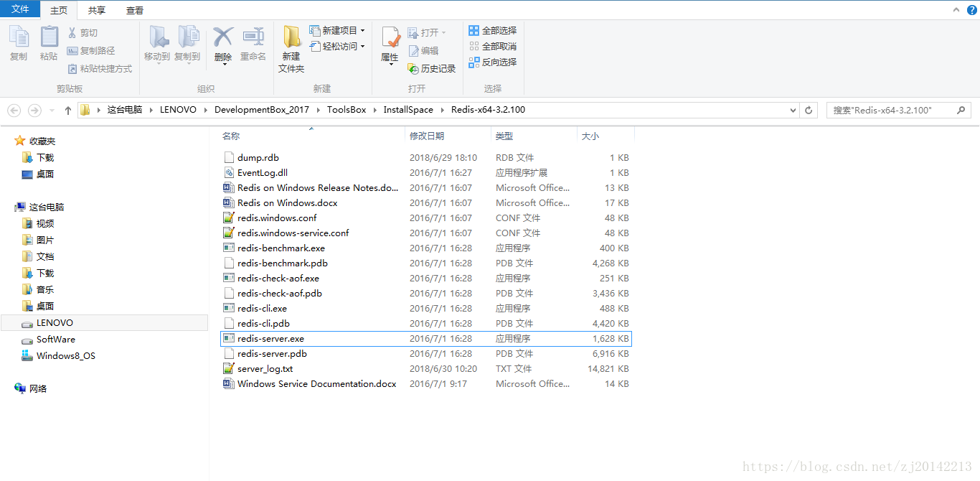
Task: Select server_log.txt file icon
Action: click(229, 368)
